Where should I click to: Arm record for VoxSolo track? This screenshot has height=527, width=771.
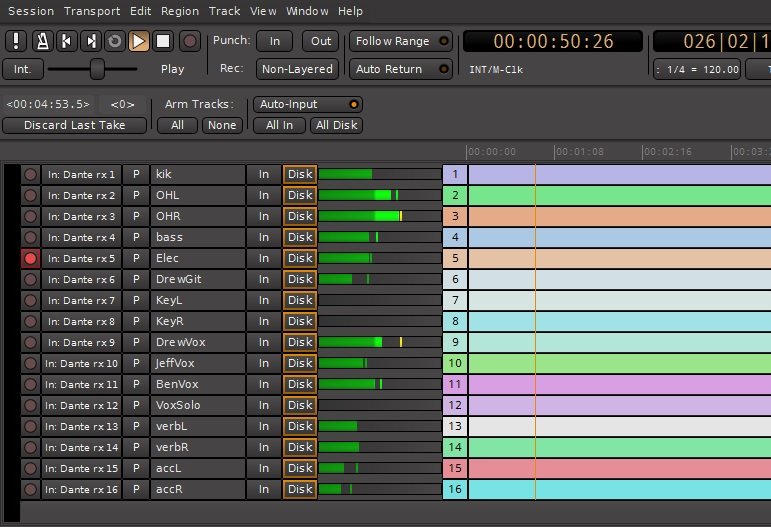[x=30, y=406]
